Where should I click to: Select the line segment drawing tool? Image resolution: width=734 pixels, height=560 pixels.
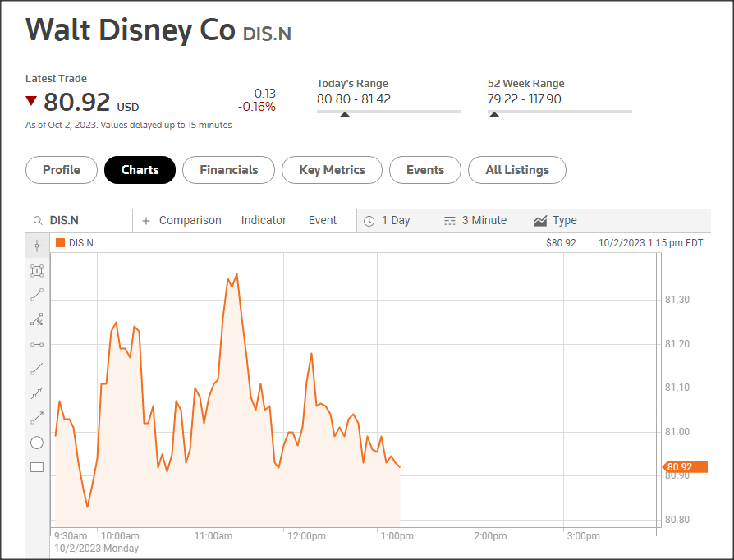(x=37, y=295)
